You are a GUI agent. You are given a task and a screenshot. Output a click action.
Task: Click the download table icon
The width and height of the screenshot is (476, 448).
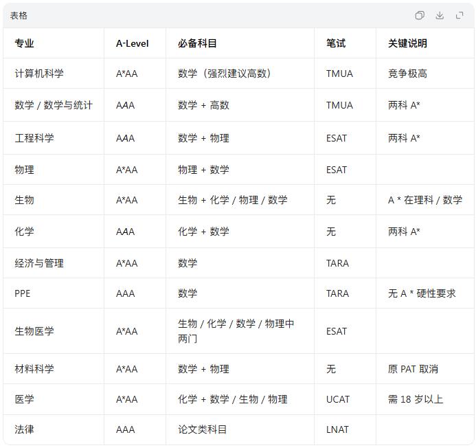(440, 15)
